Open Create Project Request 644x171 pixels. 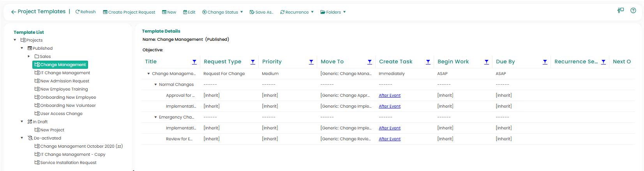[x=129, y=12]
